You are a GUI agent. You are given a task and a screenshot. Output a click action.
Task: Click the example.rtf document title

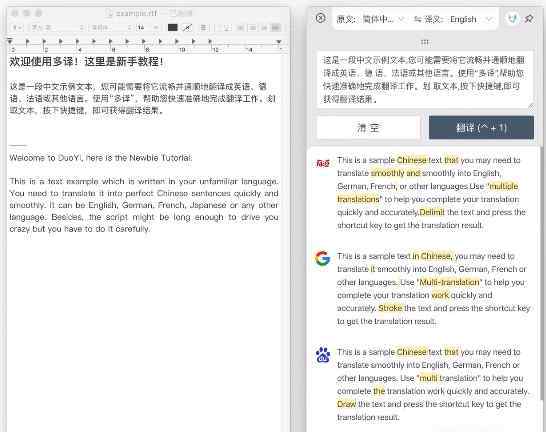tap(136, 13)
